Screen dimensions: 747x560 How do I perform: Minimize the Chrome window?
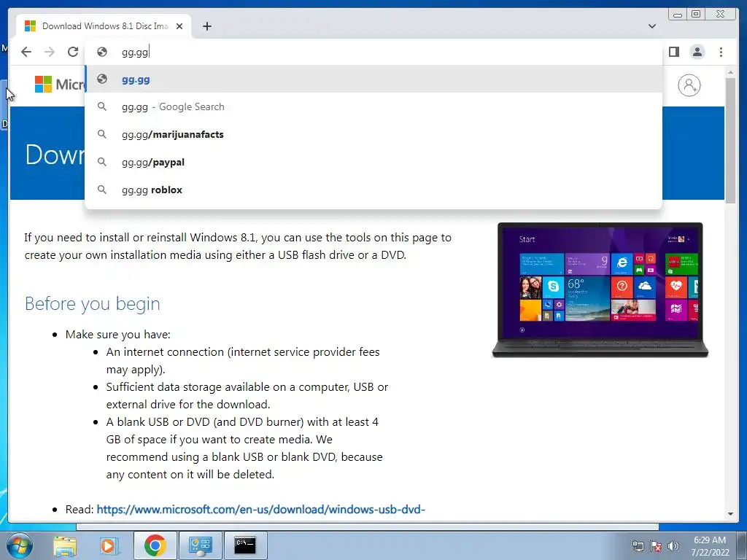pos(678,15)
